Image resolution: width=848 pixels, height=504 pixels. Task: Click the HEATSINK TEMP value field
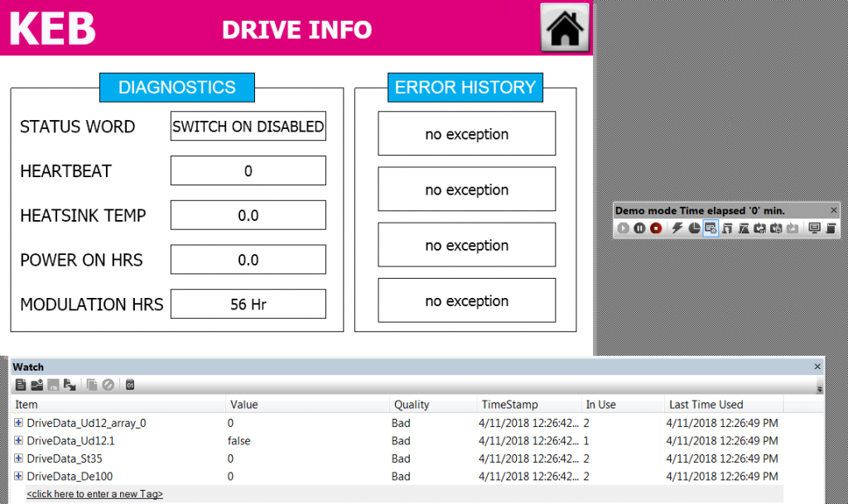tap(248, 215)
